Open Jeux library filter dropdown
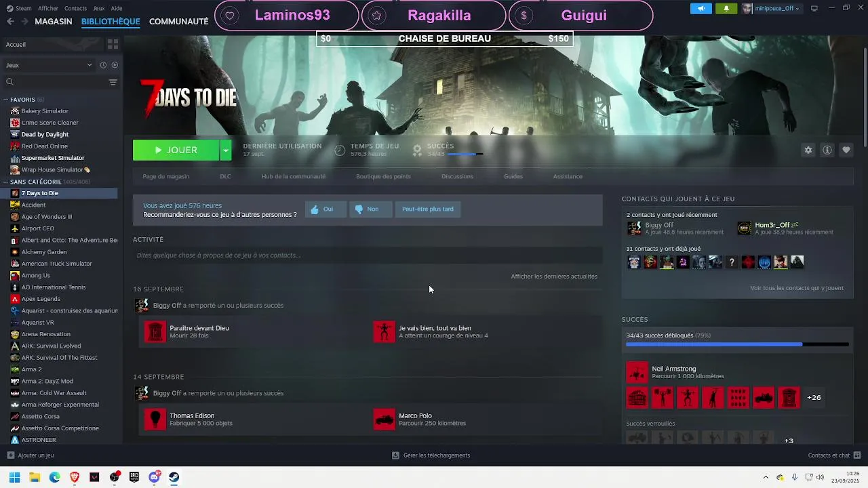The height and width of the screenshot is (488, 868). click(49, 65)
